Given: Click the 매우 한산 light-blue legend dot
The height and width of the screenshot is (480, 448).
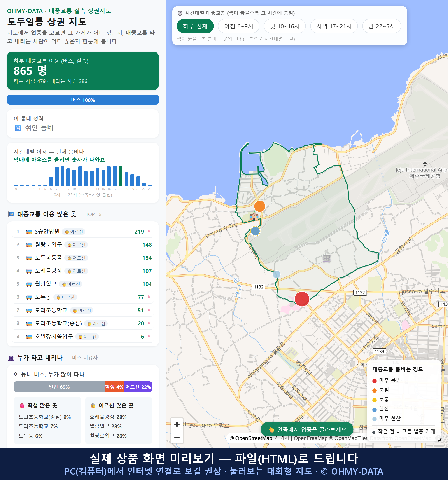Looking at the screenshot, I should tap(374, 419).
